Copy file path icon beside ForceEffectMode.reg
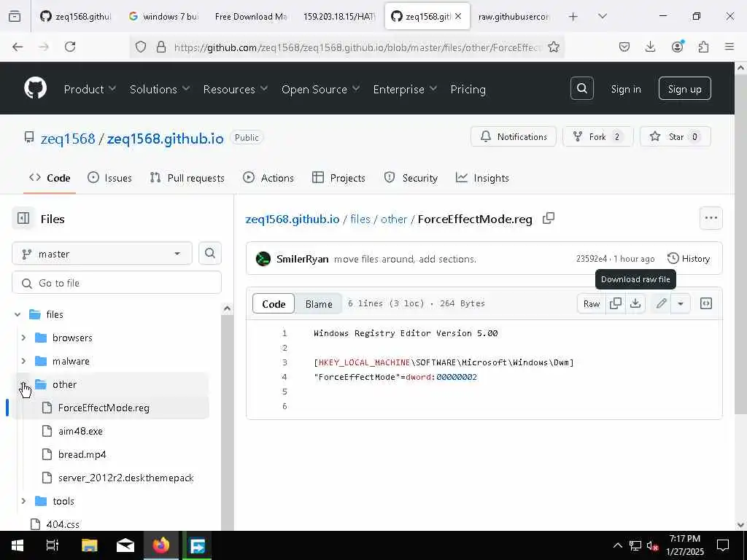This screenshot has height=560, width=747. pyautogui.click(x=549, y=218)
